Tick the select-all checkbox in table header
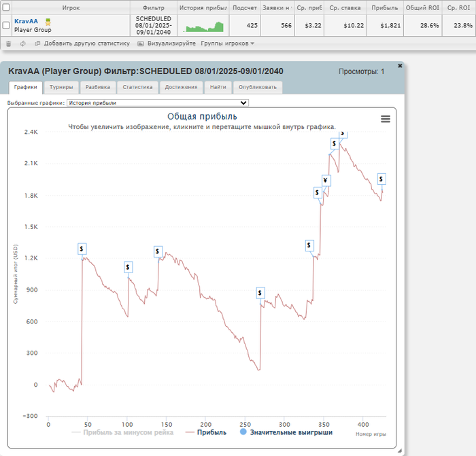Viewport: 476px width, 456px height. click(x=5, y=7)
